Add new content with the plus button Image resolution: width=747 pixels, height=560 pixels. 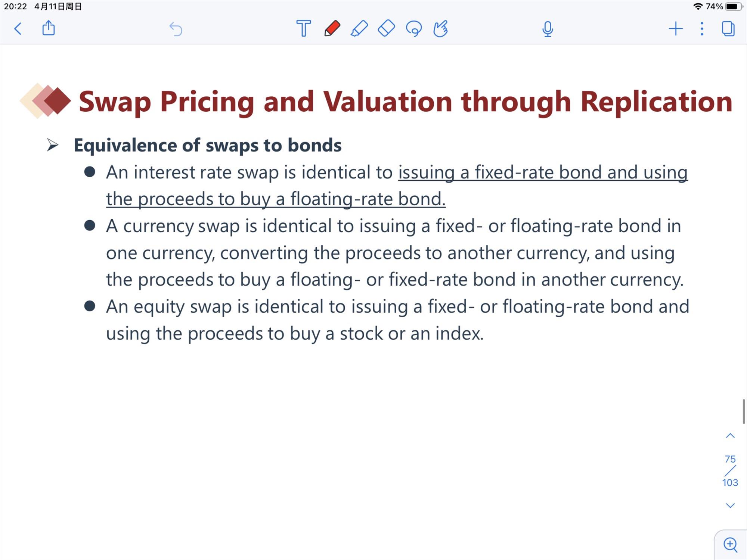click(676, 29)
